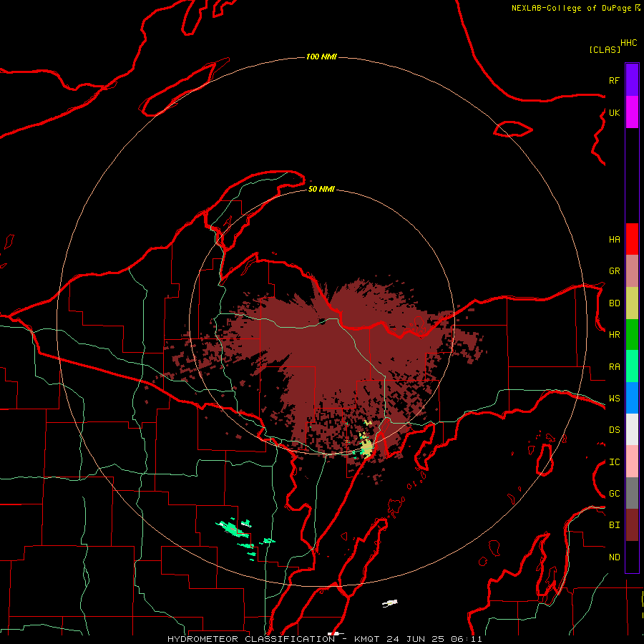Click the BD legend label

click(x=614, y=303)
